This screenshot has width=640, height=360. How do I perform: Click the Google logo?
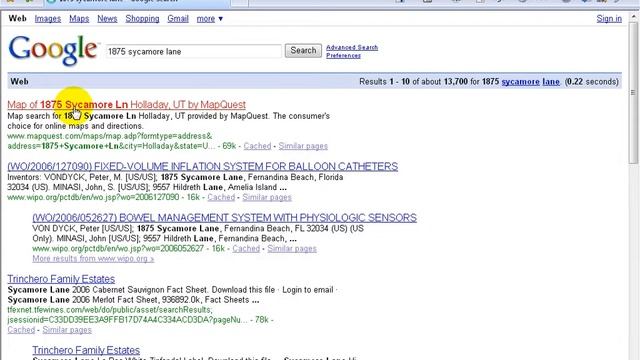[53, 50]
